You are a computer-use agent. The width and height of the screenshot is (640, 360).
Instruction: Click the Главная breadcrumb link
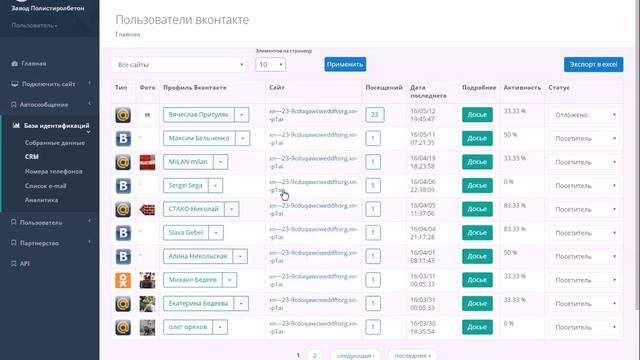coord(127,34)
